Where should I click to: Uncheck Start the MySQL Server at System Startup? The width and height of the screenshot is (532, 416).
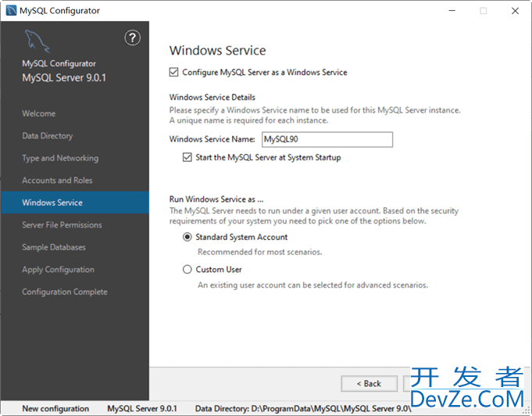[x=187, y=157]
